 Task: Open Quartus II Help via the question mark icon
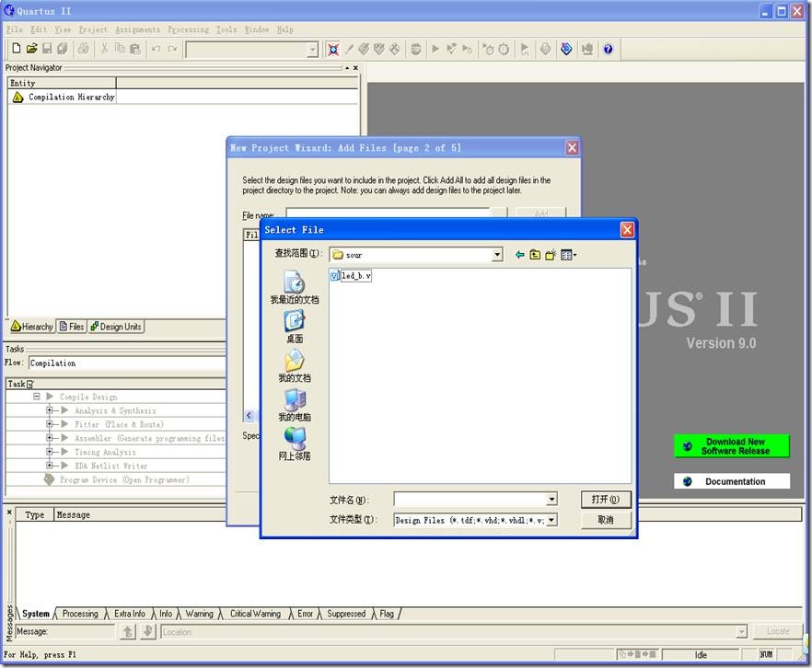point(608,49)
